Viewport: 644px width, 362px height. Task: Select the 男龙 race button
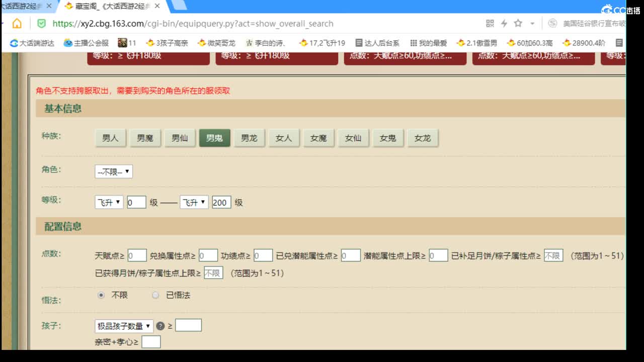pos(249,138)
